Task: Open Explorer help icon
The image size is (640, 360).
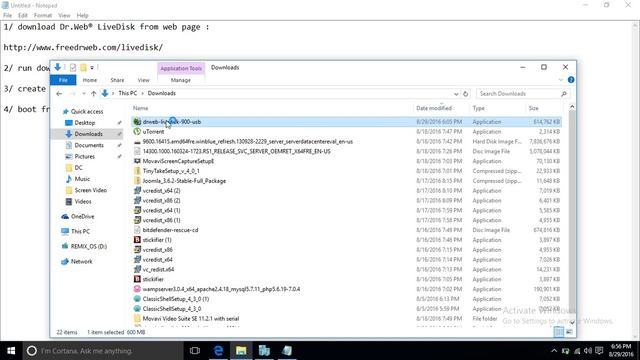Action: click(x=571, y=80)
